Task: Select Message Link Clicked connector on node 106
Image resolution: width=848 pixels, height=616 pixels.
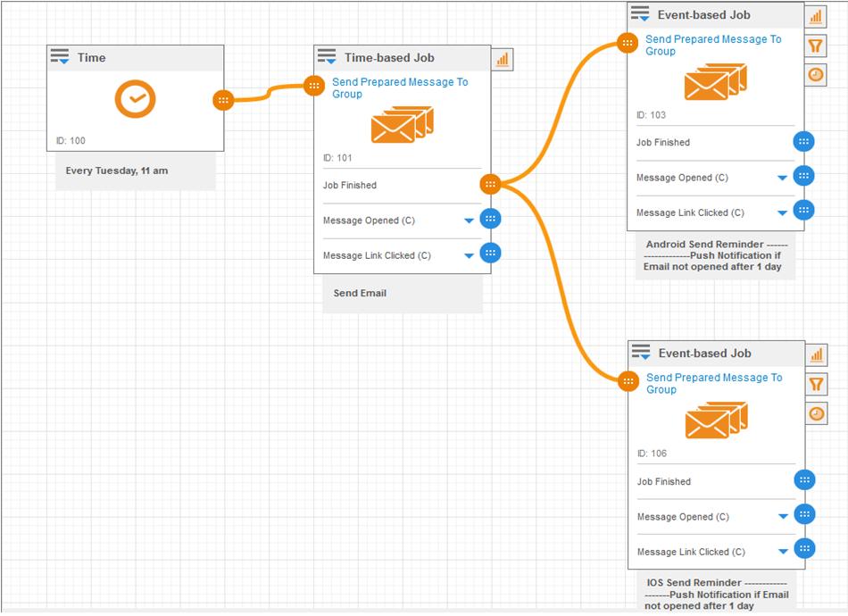Action: [x=805, y=548]
